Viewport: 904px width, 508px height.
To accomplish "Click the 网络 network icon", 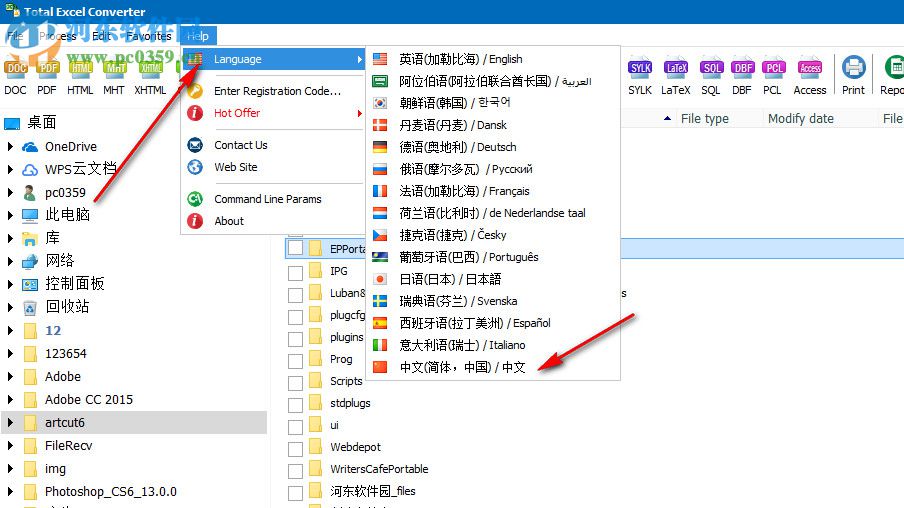I will (x=30, y=262).
